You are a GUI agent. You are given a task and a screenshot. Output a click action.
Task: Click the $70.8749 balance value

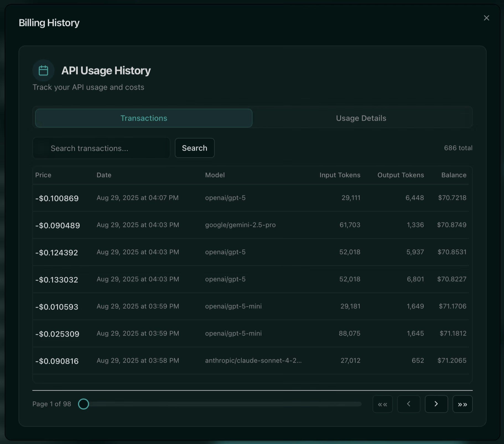coord(452,225)
